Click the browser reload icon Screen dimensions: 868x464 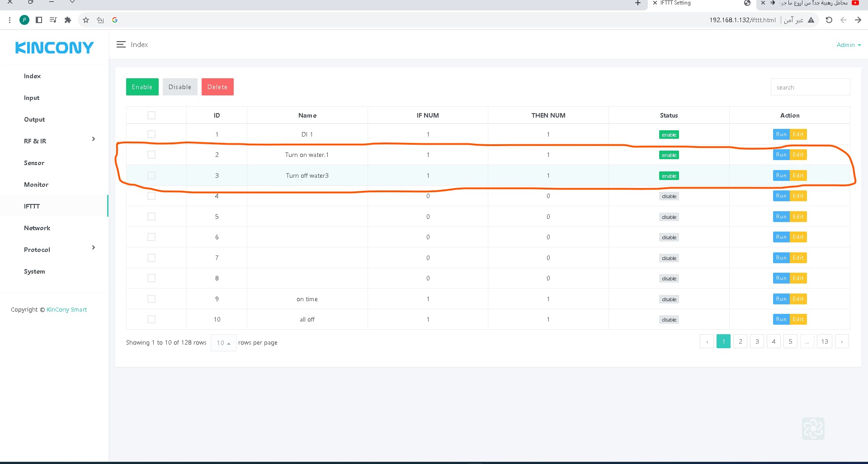[x=829, y=20]
